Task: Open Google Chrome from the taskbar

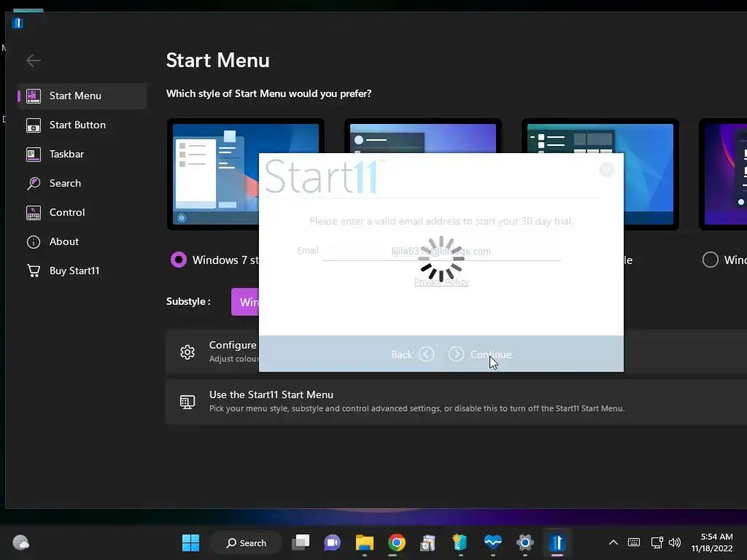Action: coord(396,542)
